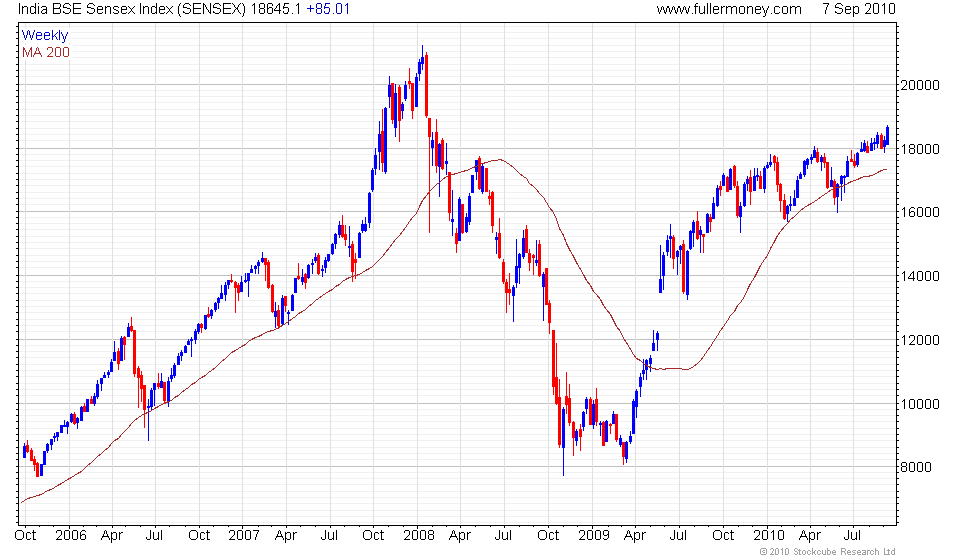Viewport: 980px width, 560px height.
Task: Click the 7 Sep 2010 date
Action: (859, 9)
